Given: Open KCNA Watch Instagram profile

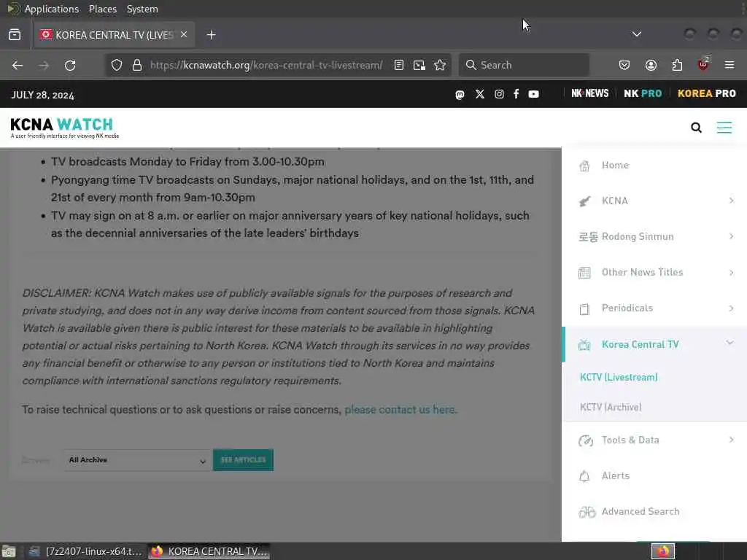Looking at the screenshot, I should click(x=499, y=94).
